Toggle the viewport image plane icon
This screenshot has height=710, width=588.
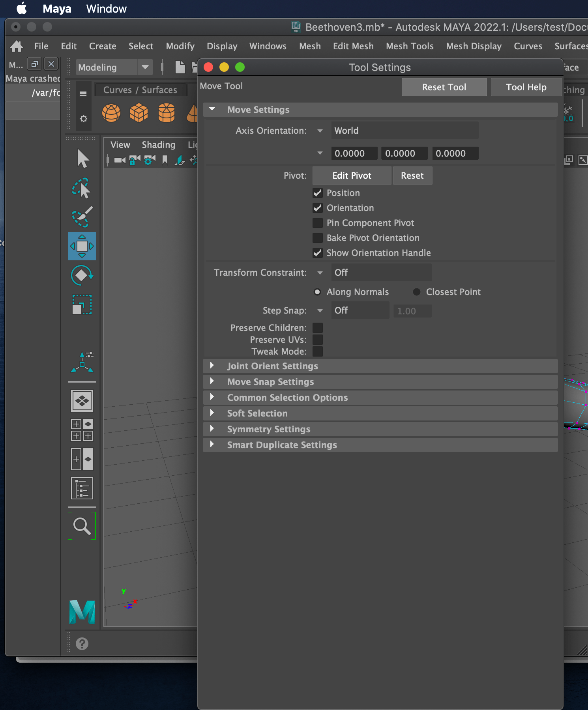click(180, 160)
